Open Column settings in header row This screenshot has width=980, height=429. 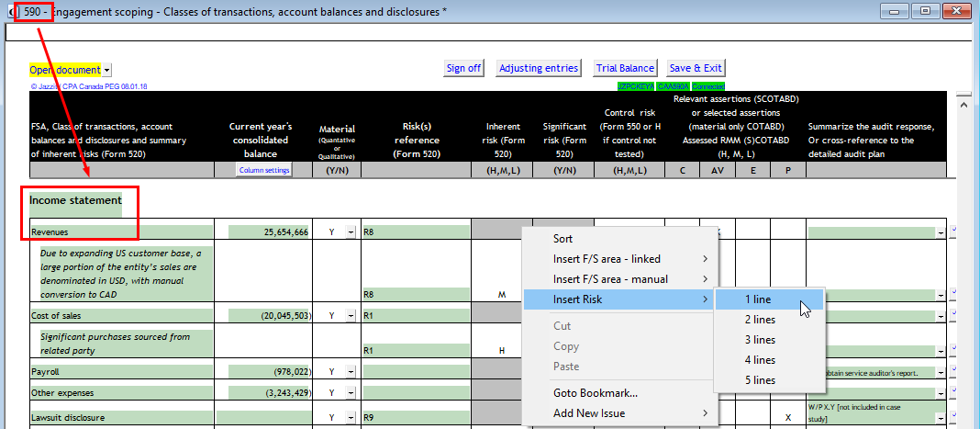coord(264,170)
